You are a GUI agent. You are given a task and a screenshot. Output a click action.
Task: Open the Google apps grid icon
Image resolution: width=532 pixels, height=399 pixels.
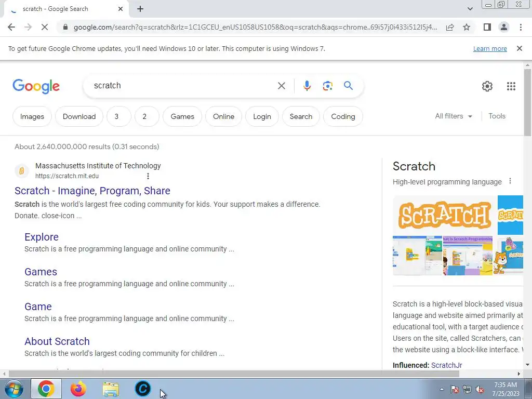pyautogui.click(x=511, y=86)
